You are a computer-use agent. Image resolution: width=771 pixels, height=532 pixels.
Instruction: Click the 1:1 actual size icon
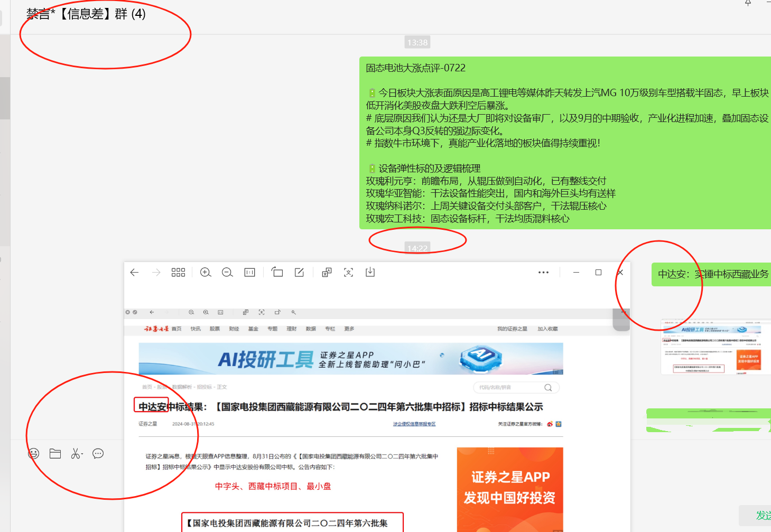pyautogui.click(x=249, y=272)
